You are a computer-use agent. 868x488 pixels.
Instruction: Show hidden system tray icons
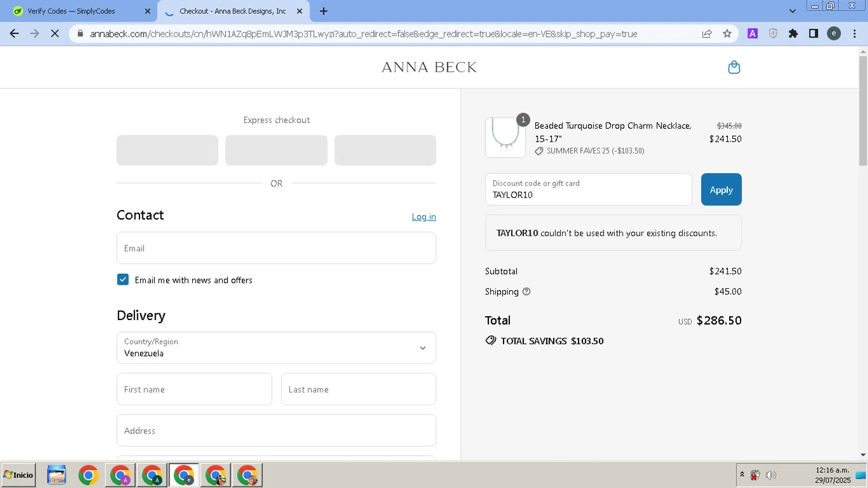coord(742,475)
